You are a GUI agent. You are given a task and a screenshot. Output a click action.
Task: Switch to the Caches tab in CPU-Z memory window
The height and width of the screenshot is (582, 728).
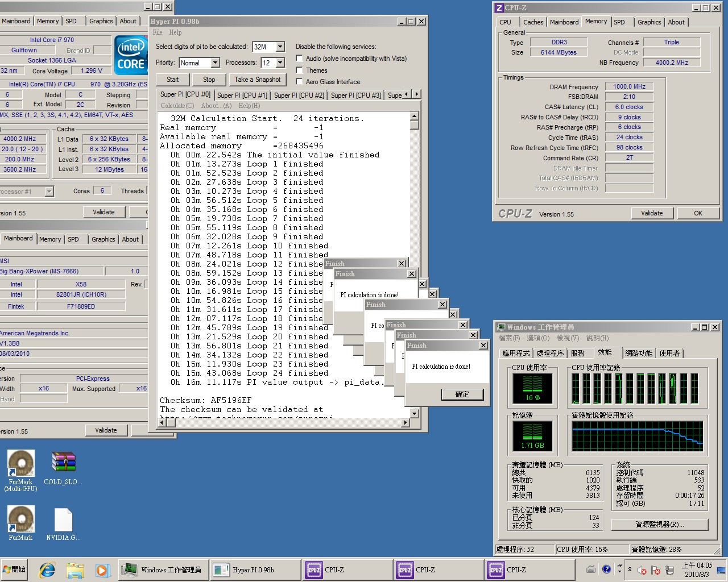533,22
